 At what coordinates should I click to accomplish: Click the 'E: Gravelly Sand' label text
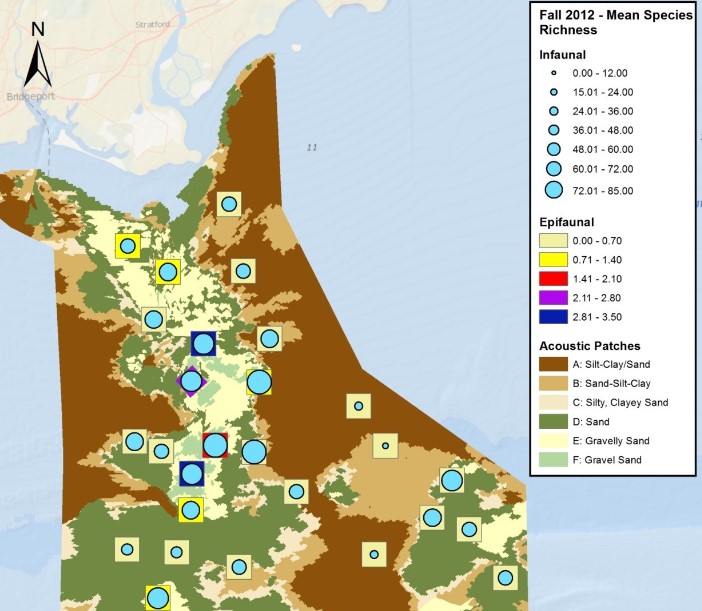pyautogui.click(x=611, y=441)
